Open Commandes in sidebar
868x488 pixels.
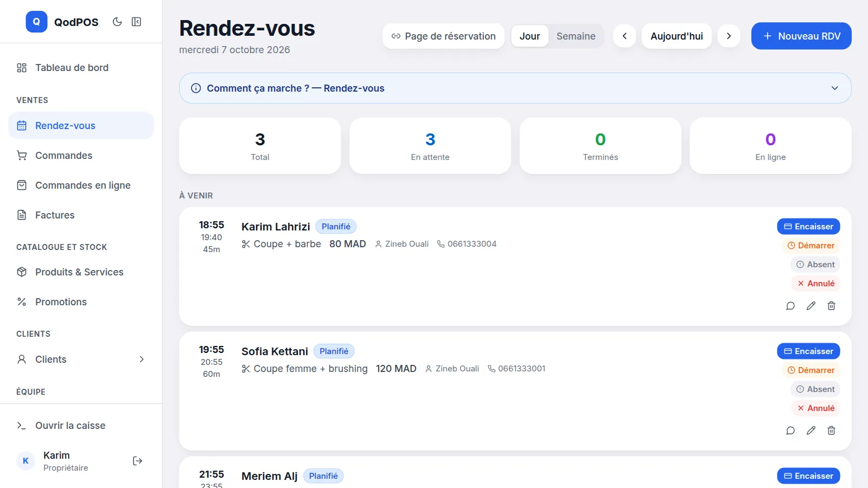coord(81,156)
